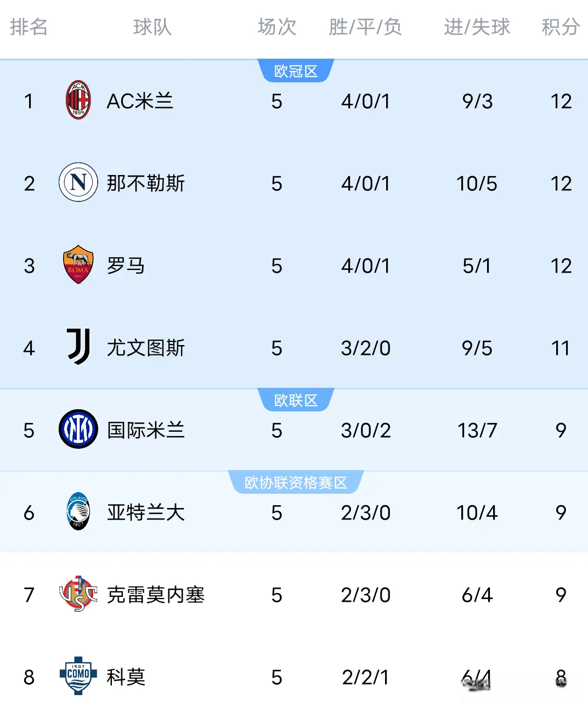Image resolution: width=588 pixels, height=711 pixels.
Task: Tap the 欧联区 zone label
Action: [x=296, y=400]
